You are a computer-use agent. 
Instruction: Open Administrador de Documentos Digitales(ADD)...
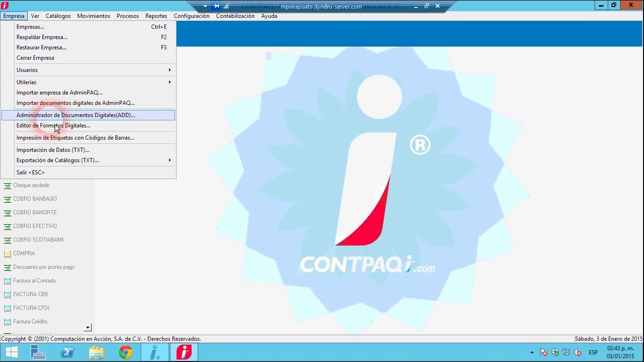click(x=88, y=115)
